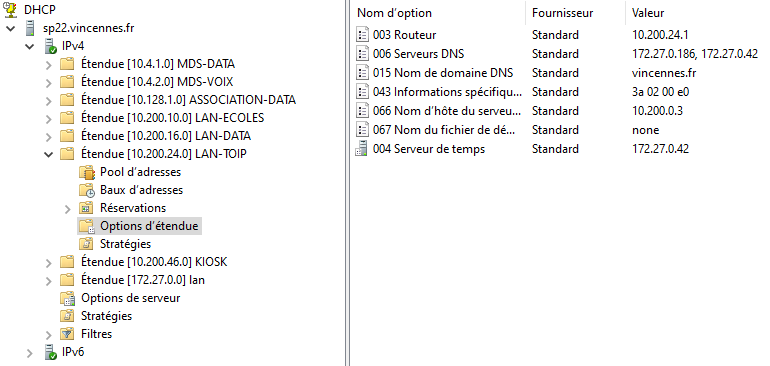770x366 pixels.
Task: Click the Réservations folder icon
Action: [86, 208]
